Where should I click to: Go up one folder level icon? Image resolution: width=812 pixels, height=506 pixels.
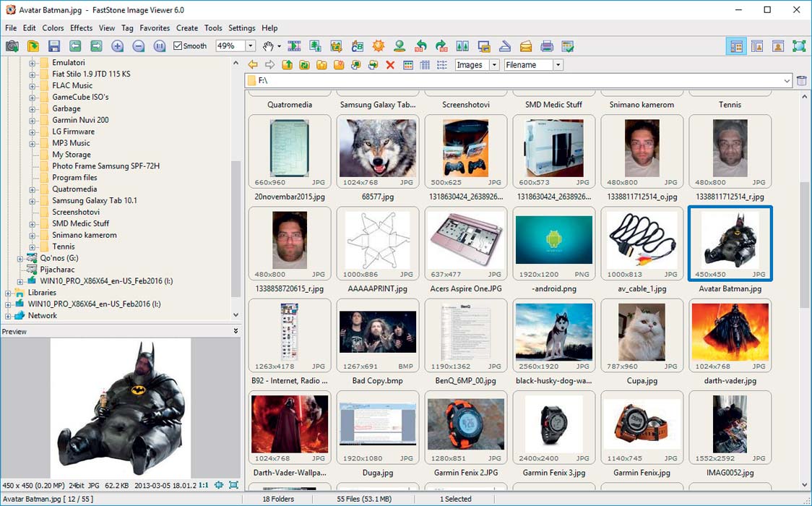(x=287, y=65)
